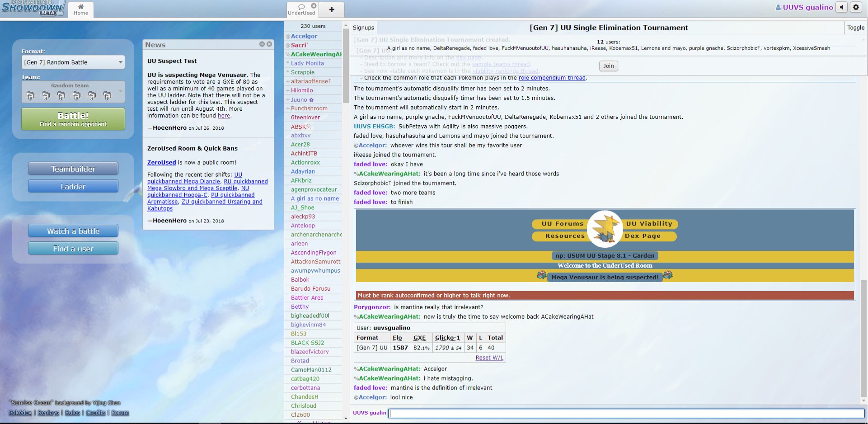Toggle the tournament panel
Screen dimensions: 868x424
[x=855, y=28]
